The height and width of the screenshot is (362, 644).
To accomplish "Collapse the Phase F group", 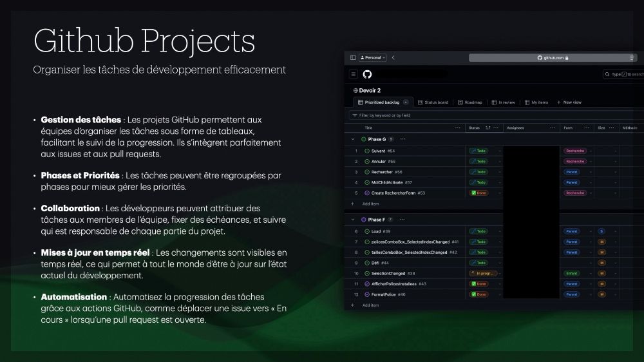I will click(x=352, y=220).
